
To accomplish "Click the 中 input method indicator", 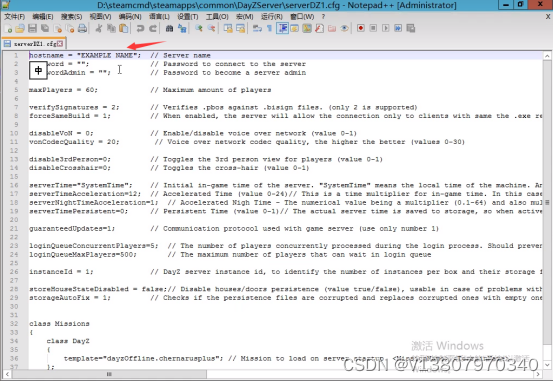I will pos(38,70).
